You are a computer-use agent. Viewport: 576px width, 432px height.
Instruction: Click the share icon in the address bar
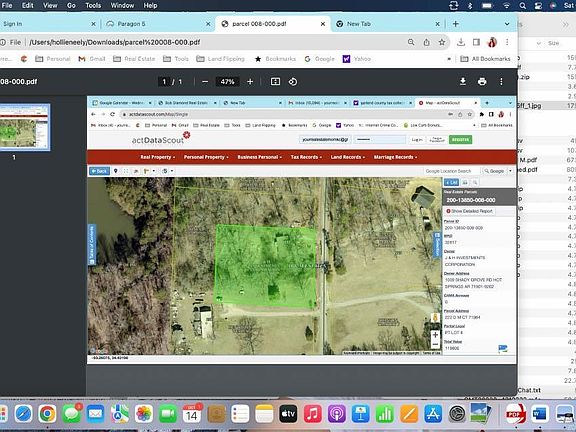click(426, 42)
